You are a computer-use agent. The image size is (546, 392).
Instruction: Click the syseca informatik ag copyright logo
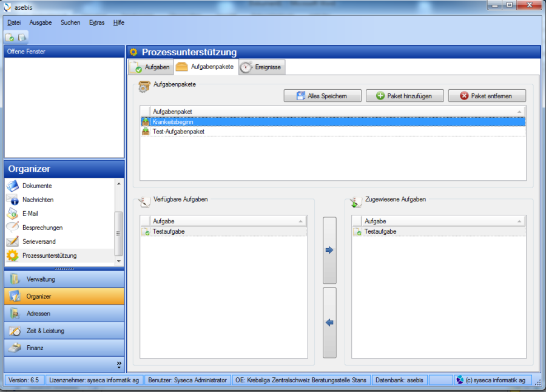pyautogui.click(x=460, y=380)
